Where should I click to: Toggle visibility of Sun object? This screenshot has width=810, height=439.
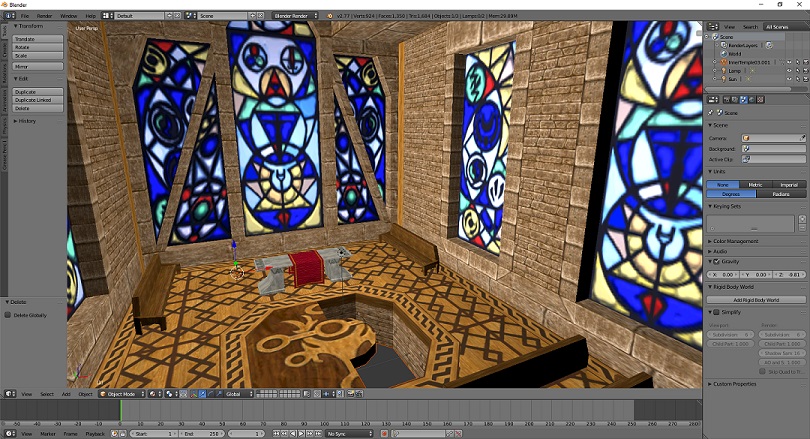tap(789, 79)
